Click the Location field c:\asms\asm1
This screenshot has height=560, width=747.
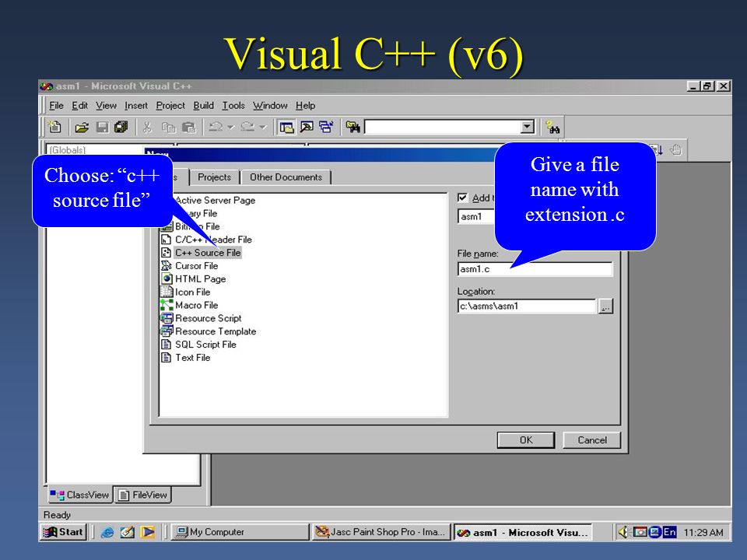point(527,306)
